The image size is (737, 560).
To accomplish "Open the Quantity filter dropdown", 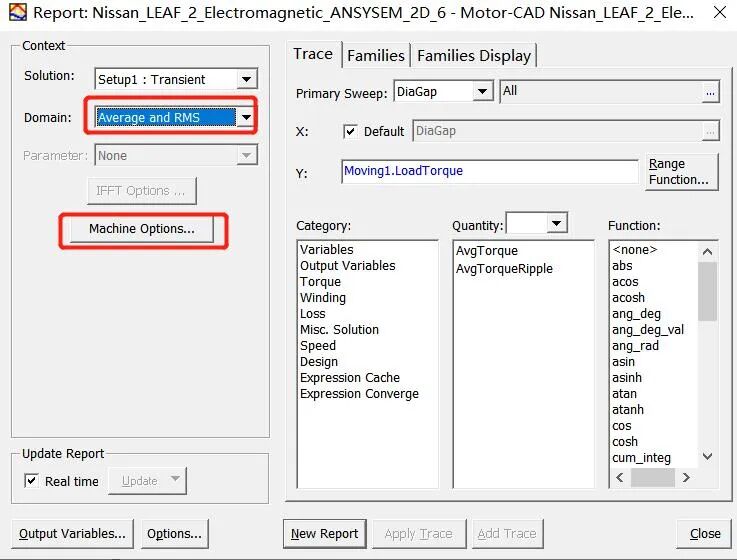I will point(557,223).
